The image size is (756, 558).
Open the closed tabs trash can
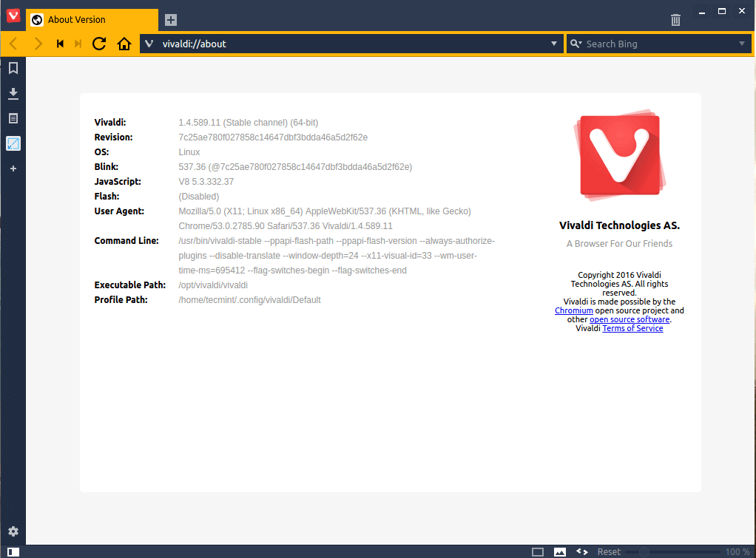click(675, 20)
